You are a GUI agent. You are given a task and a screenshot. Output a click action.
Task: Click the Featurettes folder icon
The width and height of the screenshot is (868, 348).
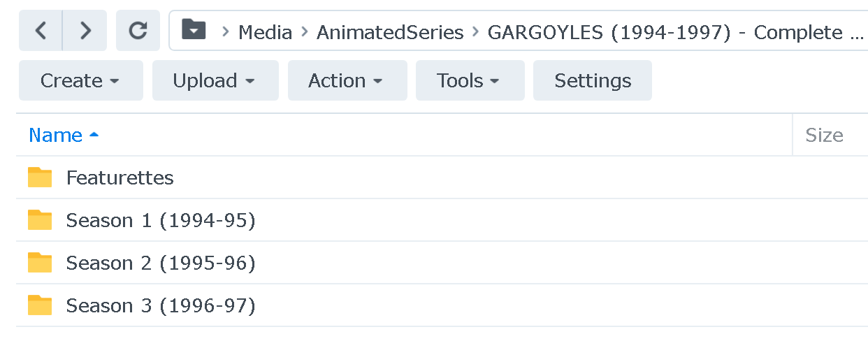[x=40, y=177]
